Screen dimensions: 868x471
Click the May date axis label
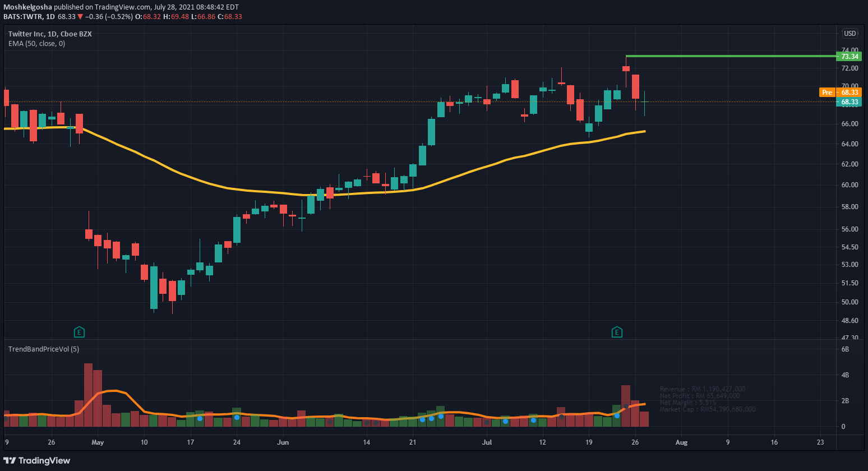98,442
